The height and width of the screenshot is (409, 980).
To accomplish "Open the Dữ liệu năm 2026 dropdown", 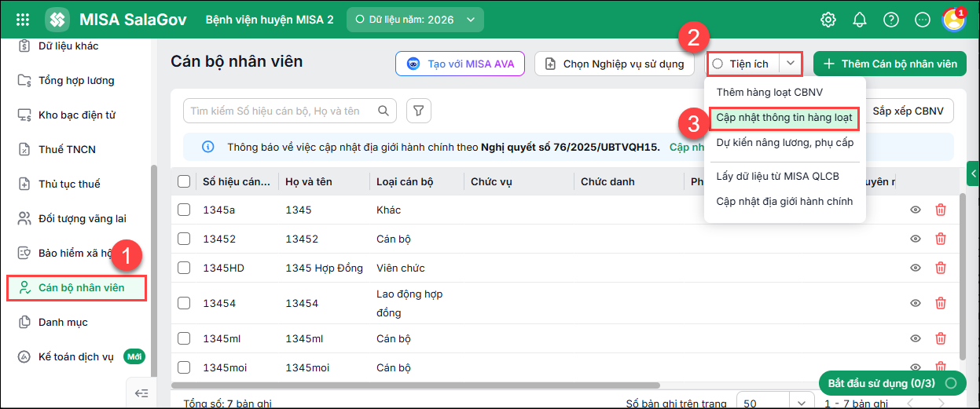I will point(415,20).
